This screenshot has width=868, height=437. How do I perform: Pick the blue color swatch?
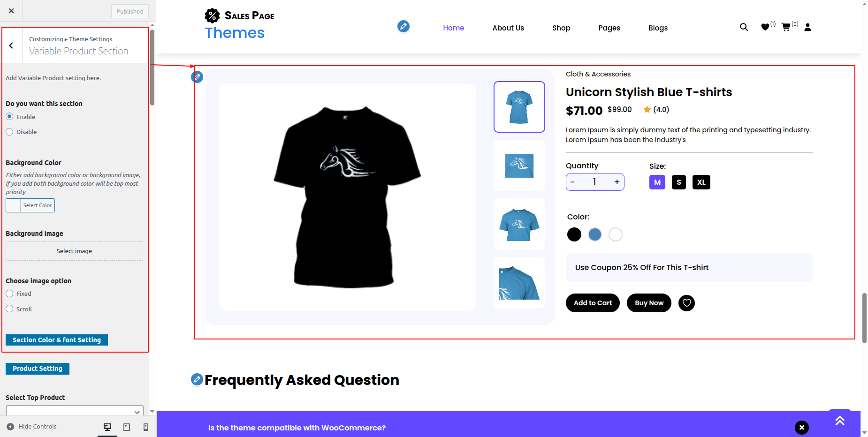(x=595, y=234)
